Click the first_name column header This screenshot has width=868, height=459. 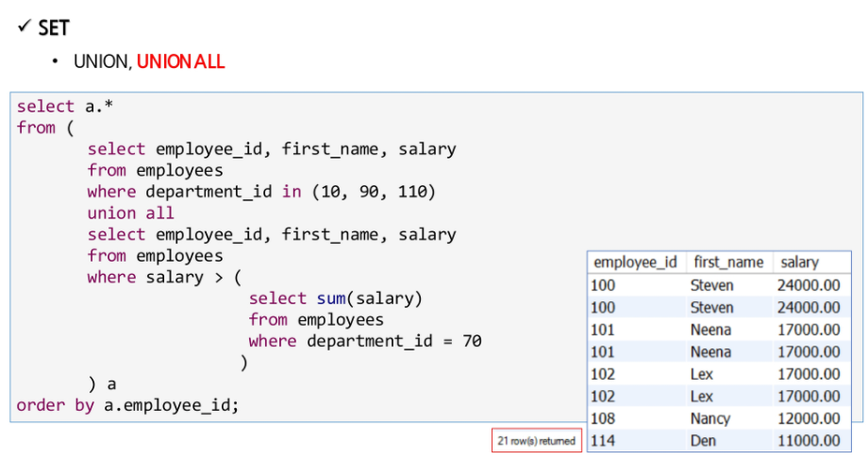click(728, 263)
